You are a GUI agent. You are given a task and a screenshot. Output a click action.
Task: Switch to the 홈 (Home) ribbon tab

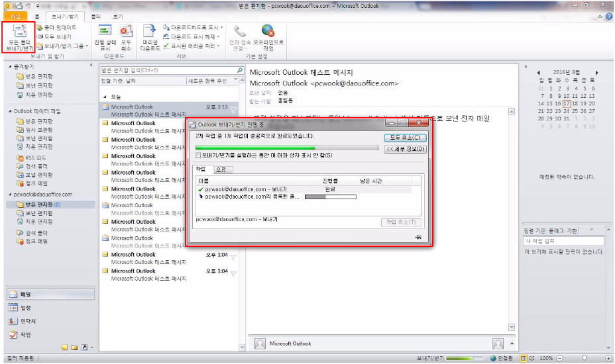point(37,17)
